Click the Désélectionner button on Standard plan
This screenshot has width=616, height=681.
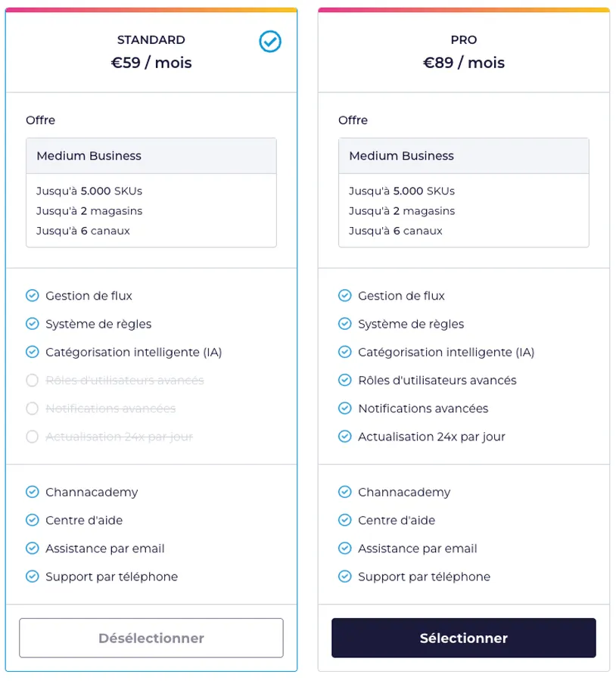pyautogui.click(x=151, y=638)
